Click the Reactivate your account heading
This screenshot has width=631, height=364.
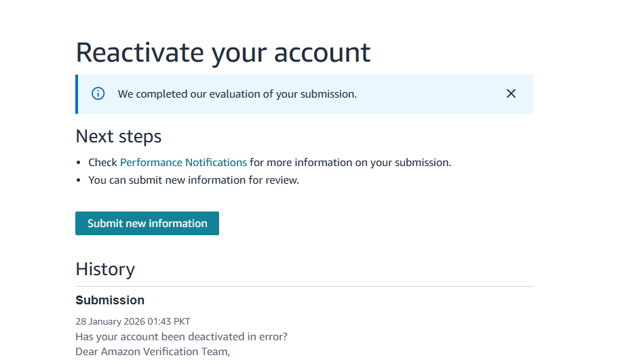click(x=223, y=53)
